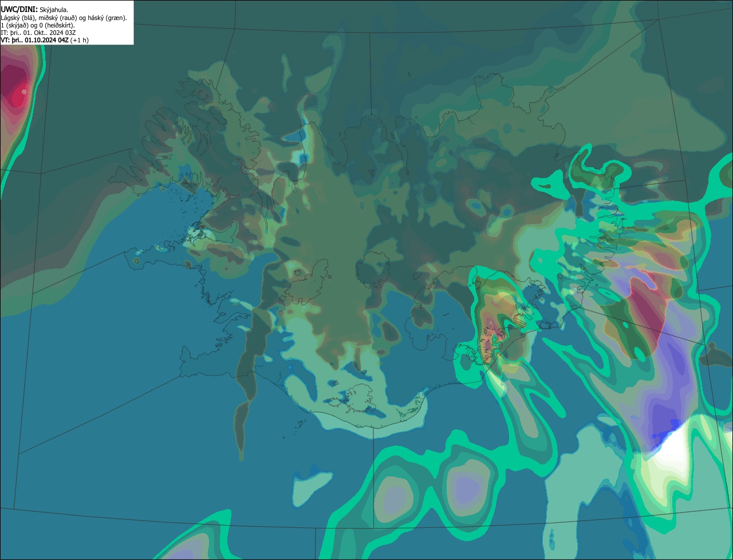This screenshot has height=560, width=733.
Task: Click the 'IT: þri.. 01. Okt.. 2024 03Z' line
Action: pyautogui.click(x=38, y=33)
